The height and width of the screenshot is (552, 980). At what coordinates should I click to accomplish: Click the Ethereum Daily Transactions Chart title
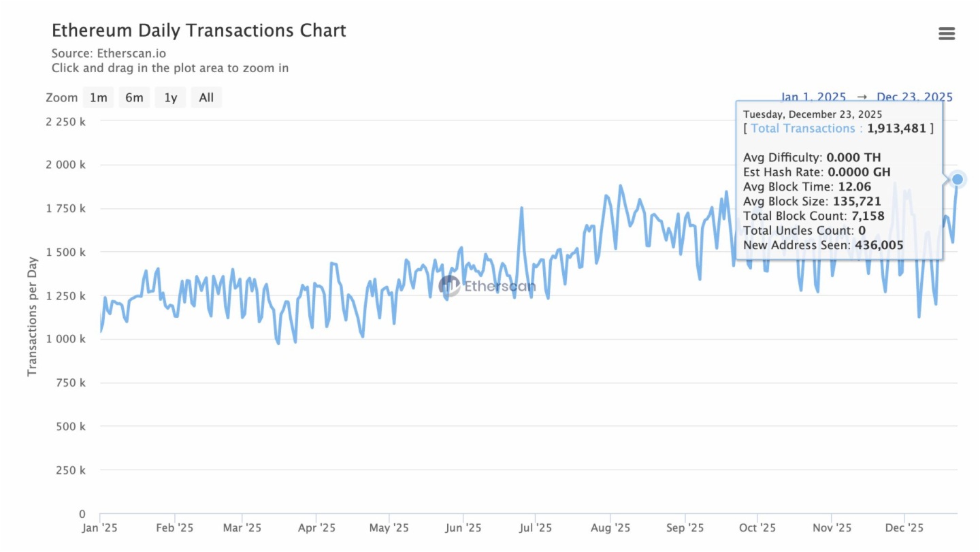click(199, 31)
